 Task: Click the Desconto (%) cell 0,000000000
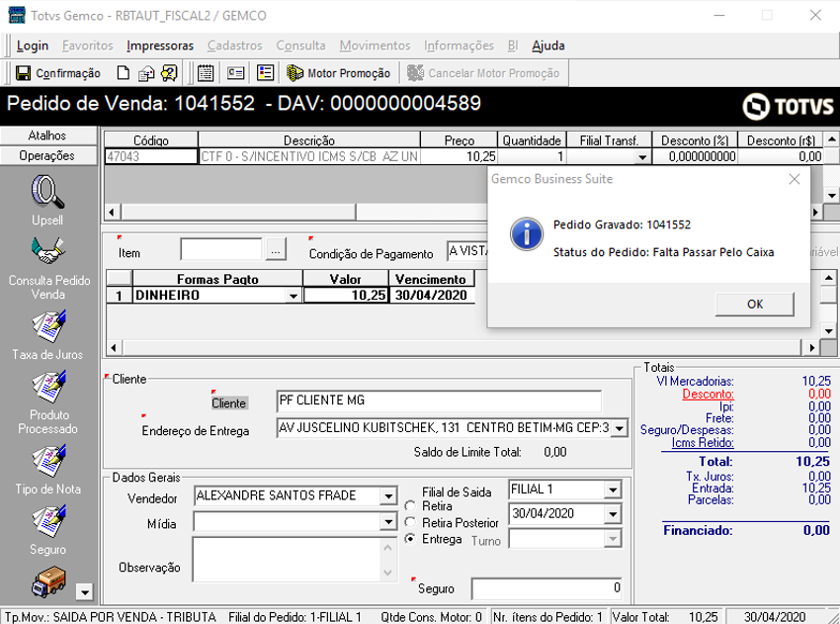pyautogui.click(x=695, y=156)
